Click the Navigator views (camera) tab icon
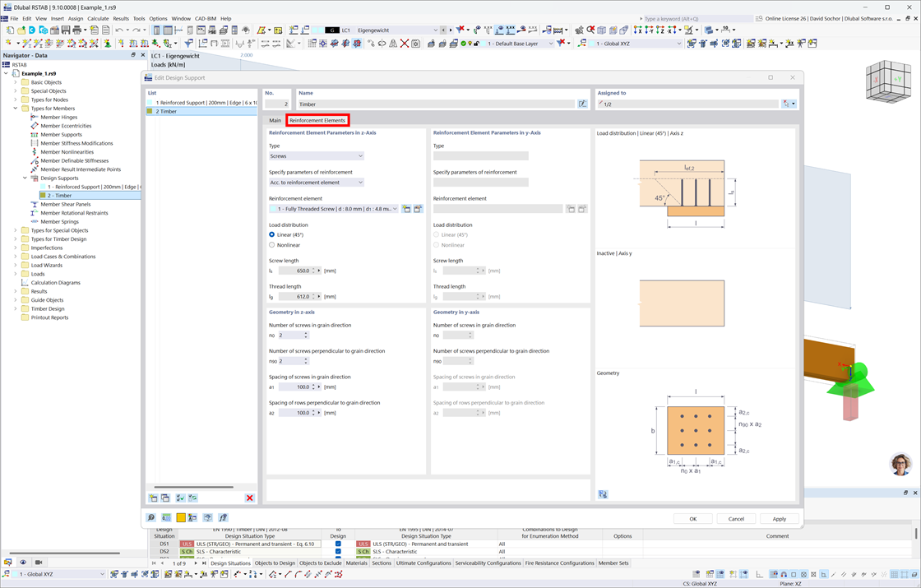Screen dimensions: 921x588 point(39,563)
